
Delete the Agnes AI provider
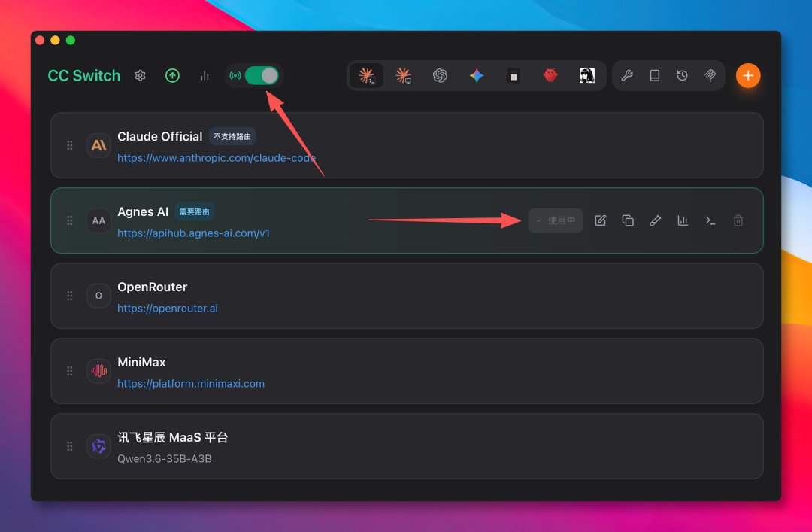(738, 220)
